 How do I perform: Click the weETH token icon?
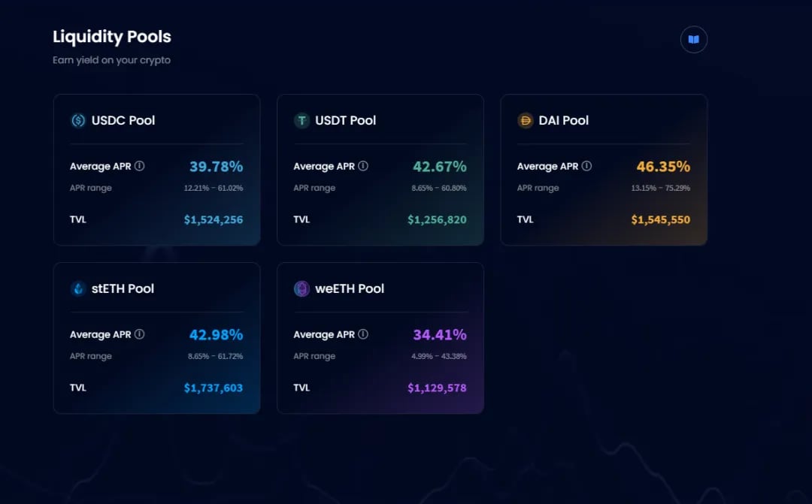(302, 288)
